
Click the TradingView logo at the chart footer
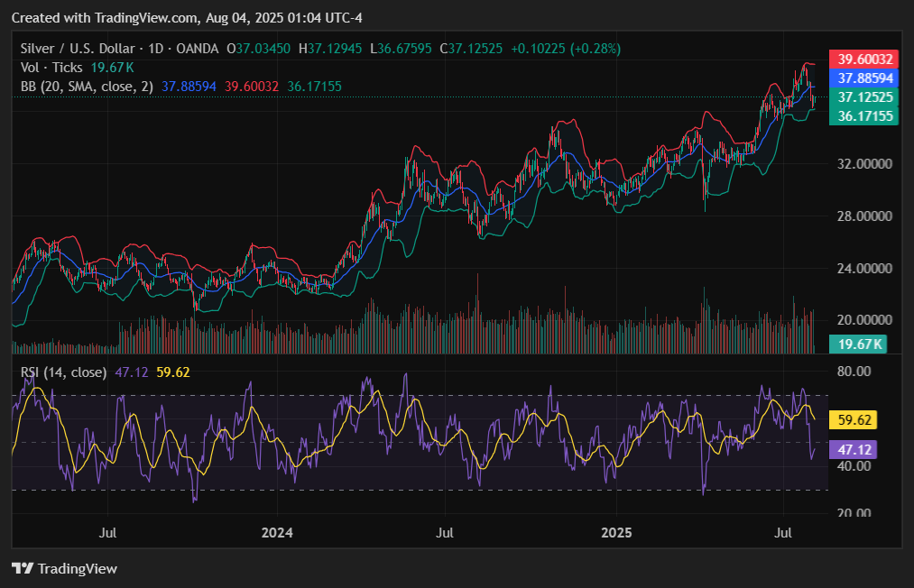pyautogui.click(x=64, y=569)
